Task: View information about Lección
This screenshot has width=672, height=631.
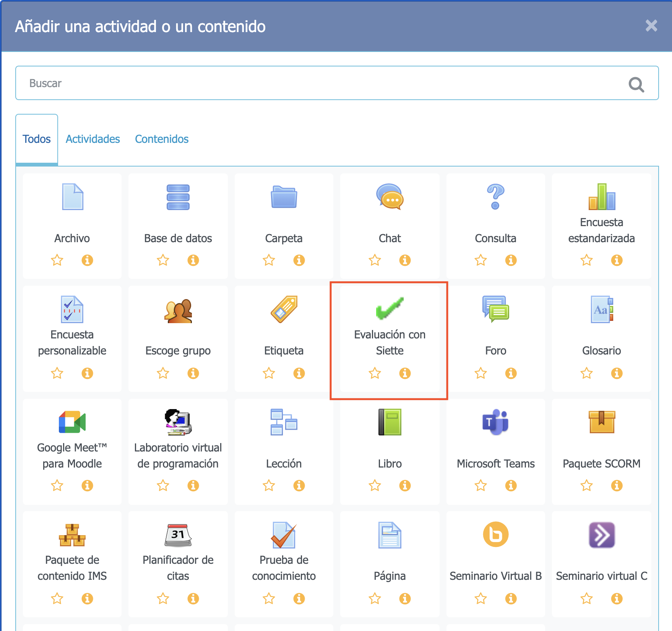Action: (299, 485)
